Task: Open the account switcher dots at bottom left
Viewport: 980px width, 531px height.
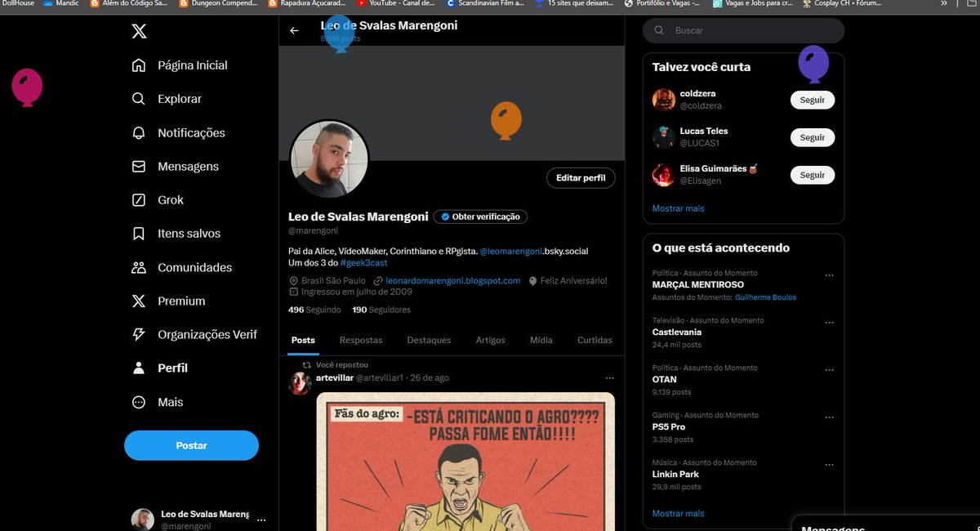Action: pyautogui.click(x=261, y=520)
